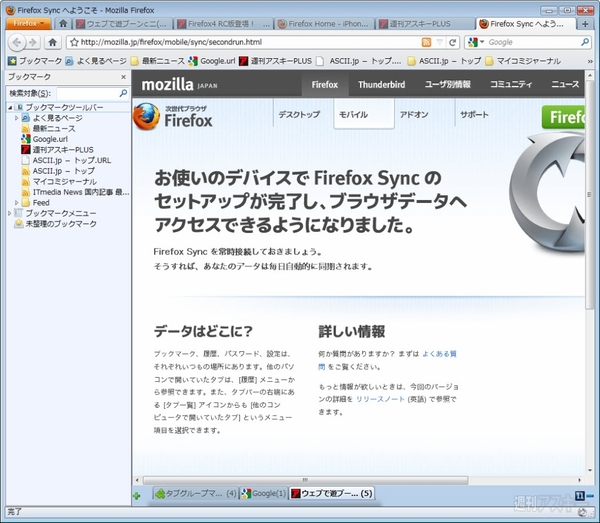Screen dimensions: 600x523
Task: Select the デスクトップ sub-navigation tab
Action: (299, 114)
